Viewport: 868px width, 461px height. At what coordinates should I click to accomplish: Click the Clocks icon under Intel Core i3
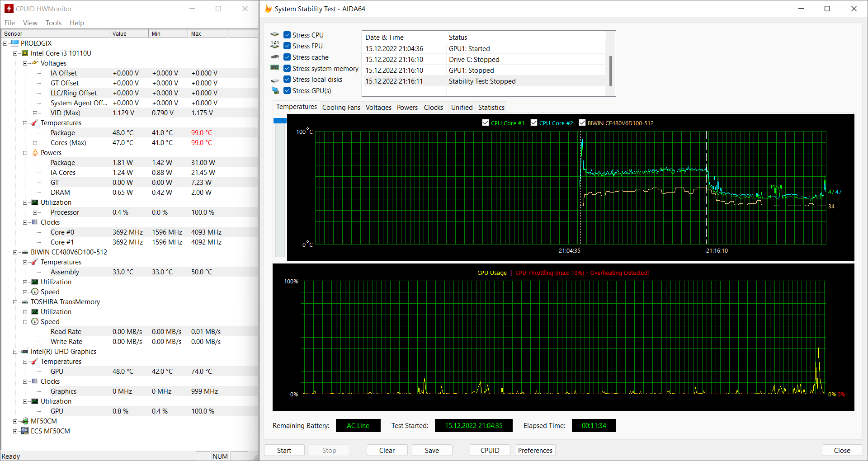[x=35, y=222]
